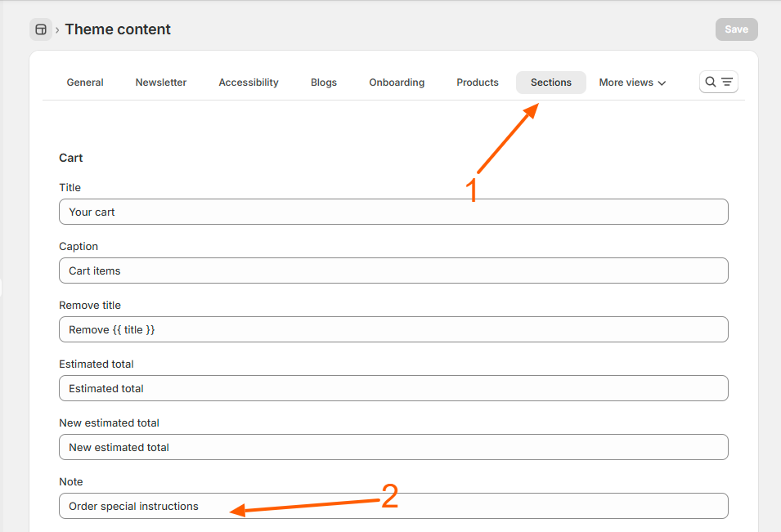Click the New estimated total label above its field

pos(109,422)
